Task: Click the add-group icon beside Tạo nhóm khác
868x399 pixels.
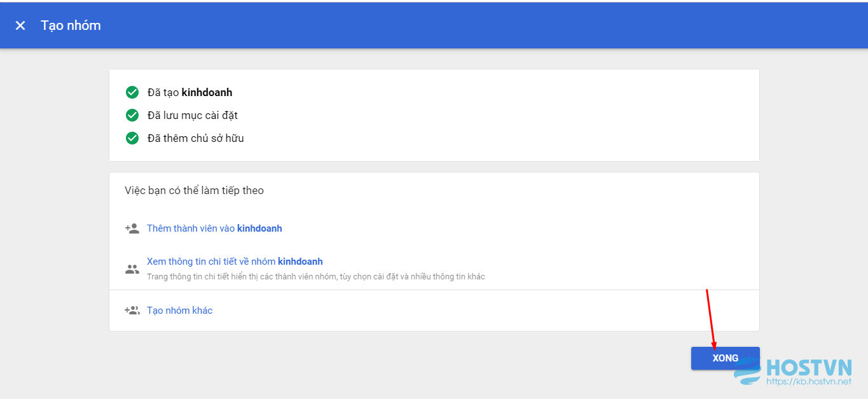Action: (x=132, y=311)
